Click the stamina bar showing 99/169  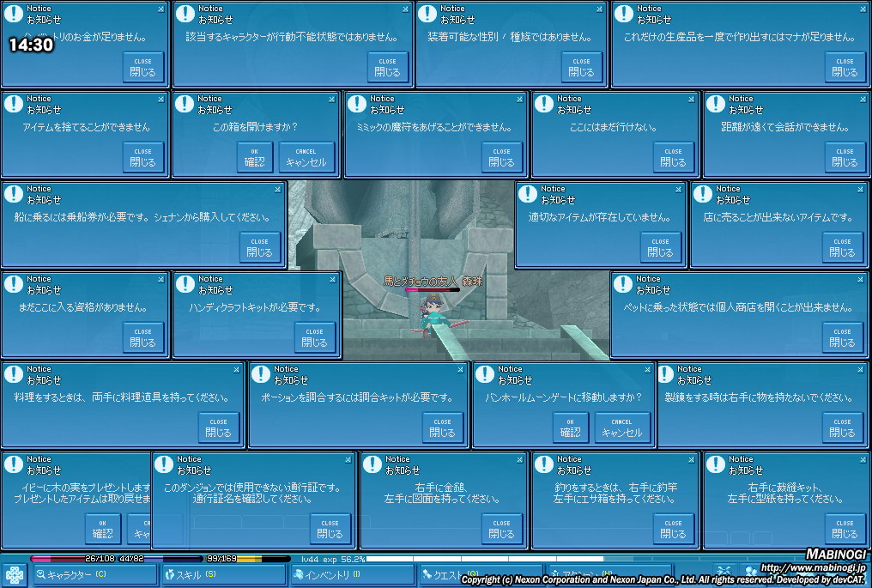[248, 559]
